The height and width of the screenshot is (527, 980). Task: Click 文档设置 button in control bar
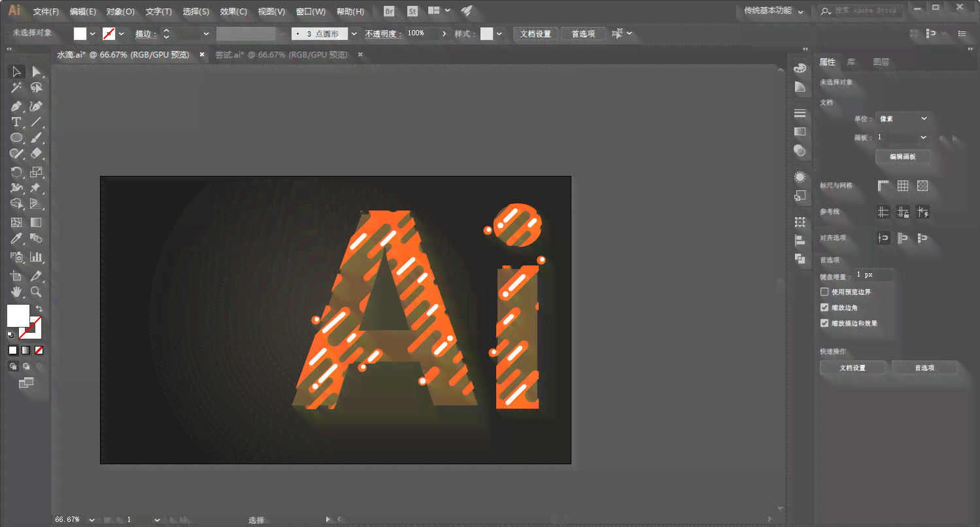click(x=535, y=34)
